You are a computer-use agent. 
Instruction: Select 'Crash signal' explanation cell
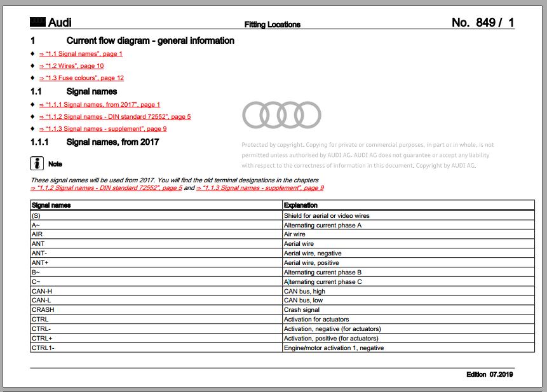pyautogui.click(x=409, y=309)
